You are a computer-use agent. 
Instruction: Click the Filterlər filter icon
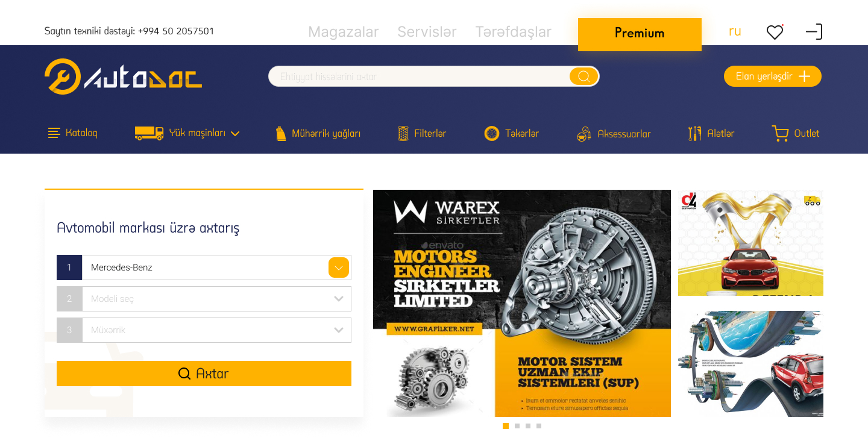click(x=403, y=133)
